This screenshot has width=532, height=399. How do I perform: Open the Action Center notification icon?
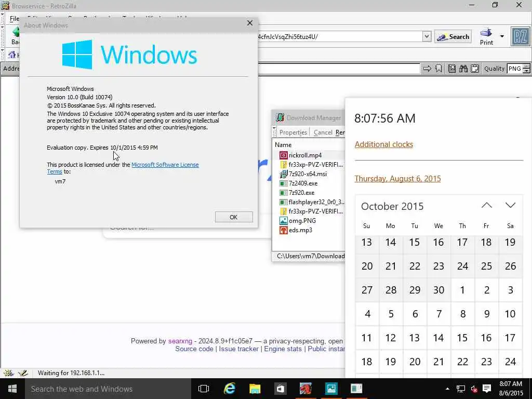click(x=487, y=389)
